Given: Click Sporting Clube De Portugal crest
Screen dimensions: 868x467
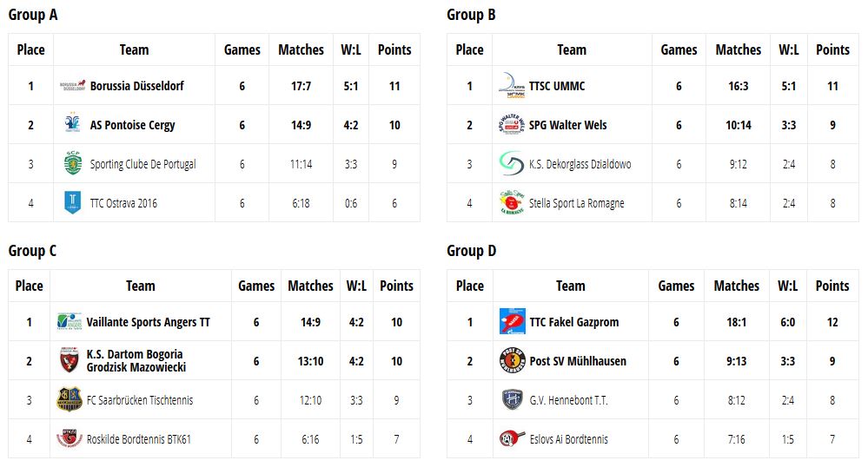Looking at the screenshot, I should [x=72, y=164].
